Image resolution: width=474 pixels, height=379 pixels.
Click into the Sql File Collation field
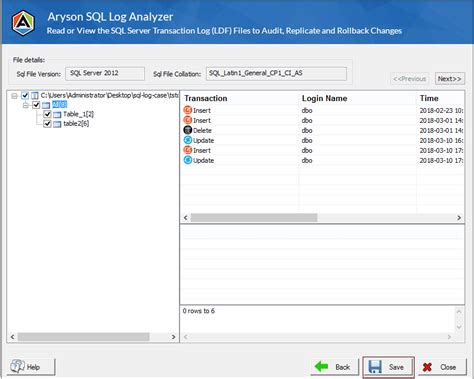point(276,74)
